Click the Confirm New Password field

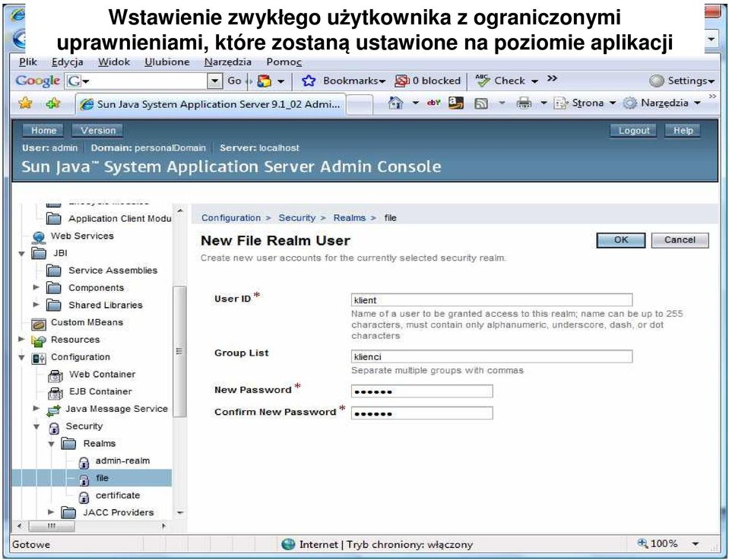pyautogui.click(x=422, y=413)
